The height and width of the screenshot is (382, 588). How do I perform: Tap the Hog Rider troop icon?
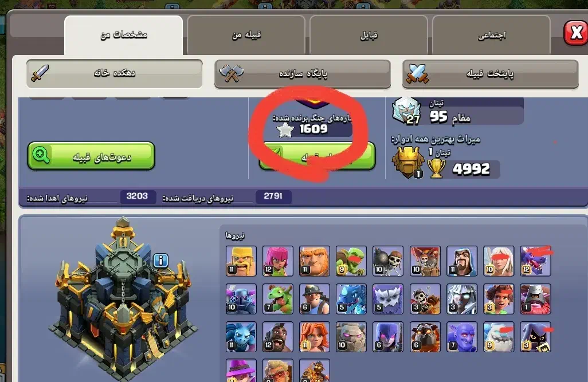pos(278,337)
